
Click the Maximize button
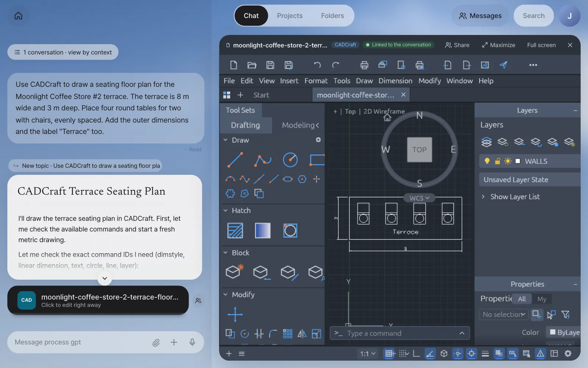click(498, 45)
